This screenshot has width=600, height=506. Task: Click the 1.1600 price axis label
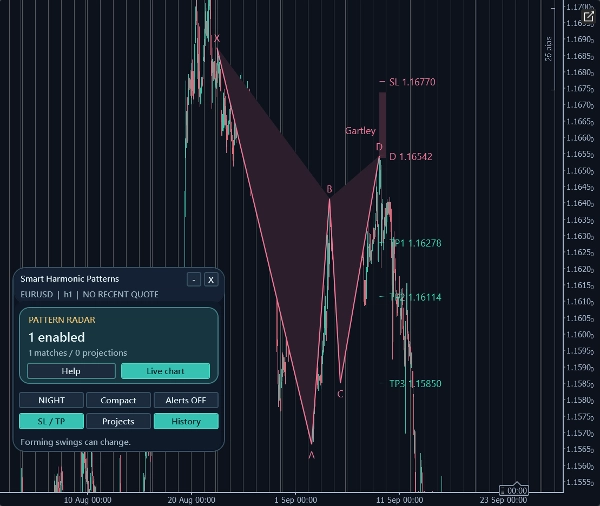[579, 335]
